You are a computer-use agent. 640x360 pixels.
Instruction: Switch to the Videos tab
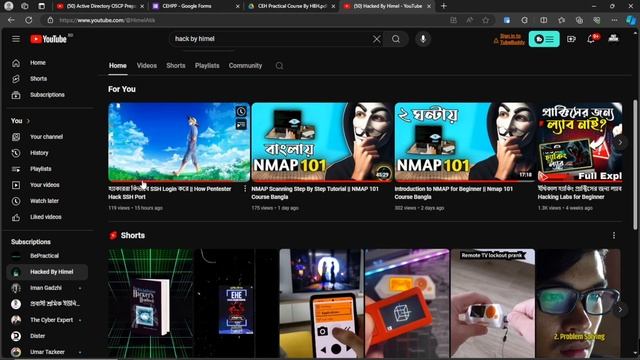pos(147,66)
